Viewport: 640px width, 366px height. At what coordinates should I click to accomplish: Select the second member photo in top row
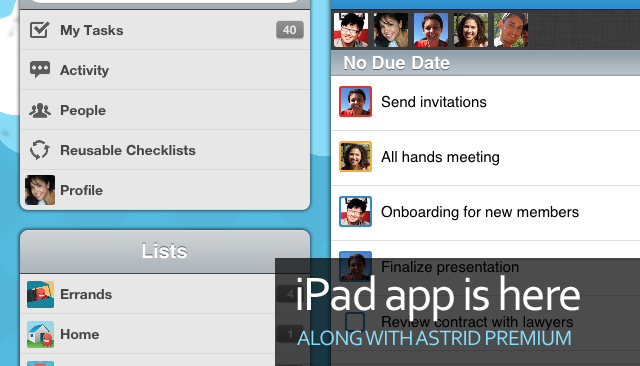pyautogui.click(x=391, y=30)
